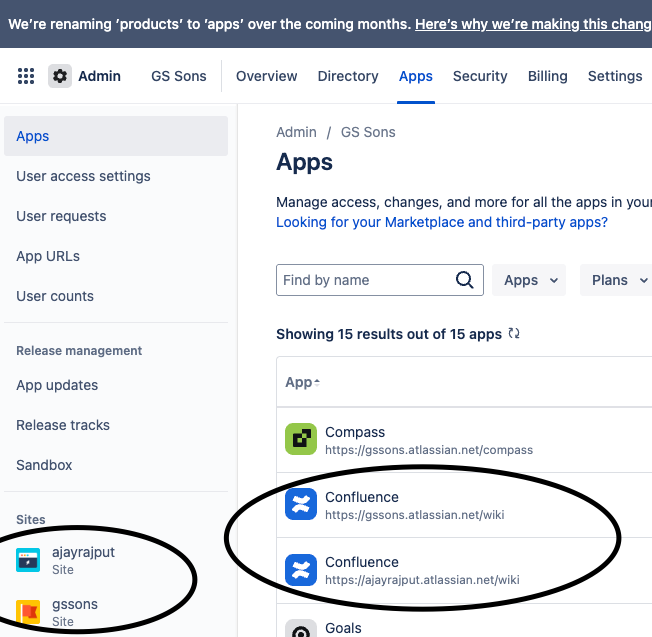Select Apps in the sidebar

[116, 136]
